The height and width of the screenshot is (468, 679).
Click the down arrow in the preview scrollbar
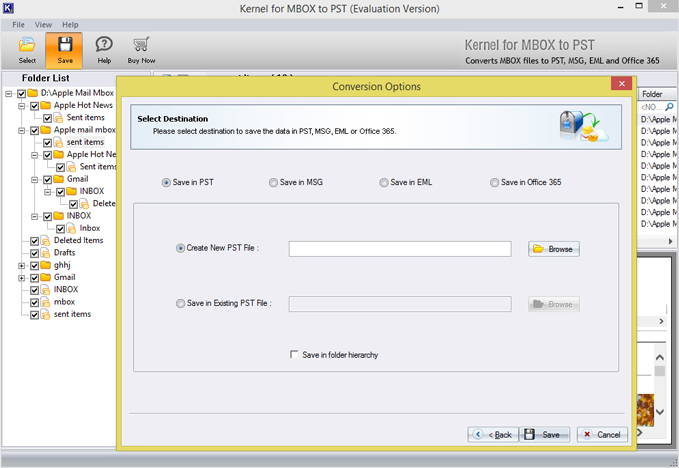(660, 412)
